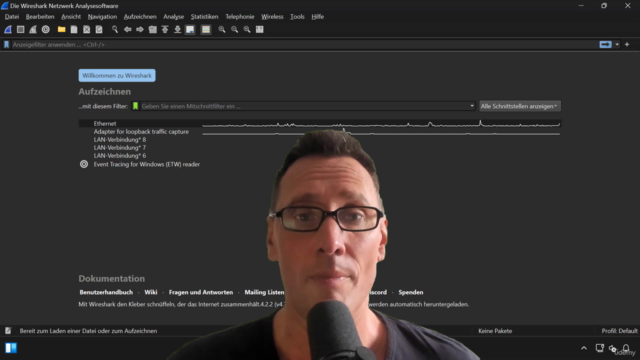Show hidden system tray icons chevron

coord(584,348)
